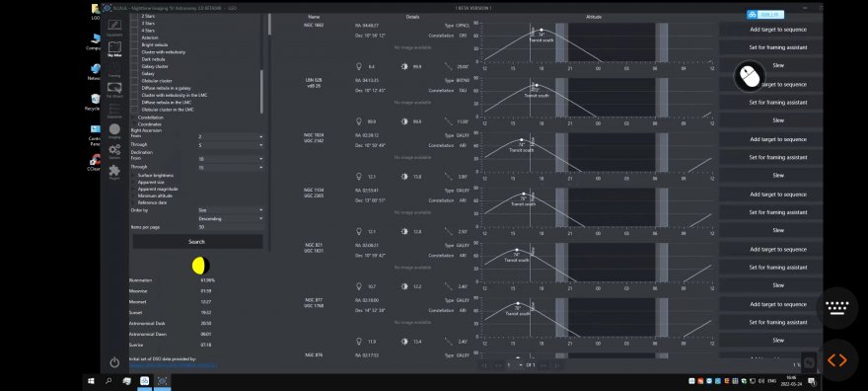Viewport: 868px width, 391px height.
Task: Open the Order by Size dropdown
Action: point(230,210)
